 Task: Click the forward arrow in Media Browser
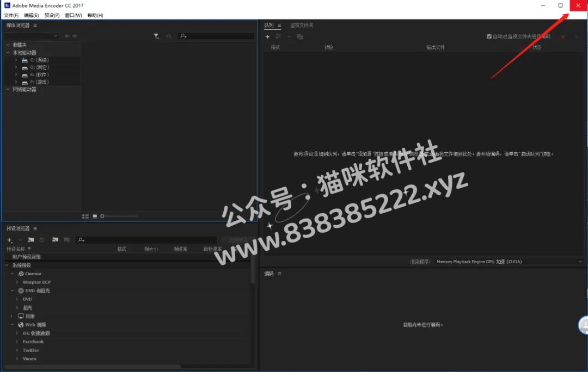point(75,36)
